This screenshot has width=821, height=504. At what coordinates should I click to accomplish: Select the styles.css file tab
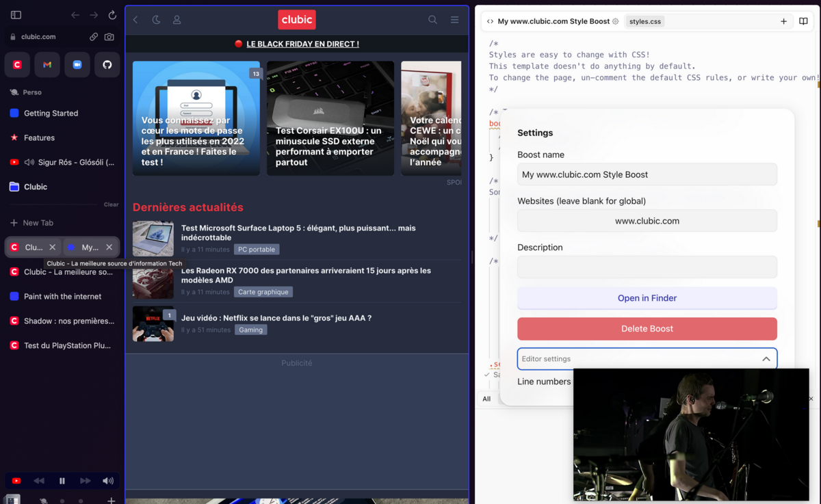(645, 21)
